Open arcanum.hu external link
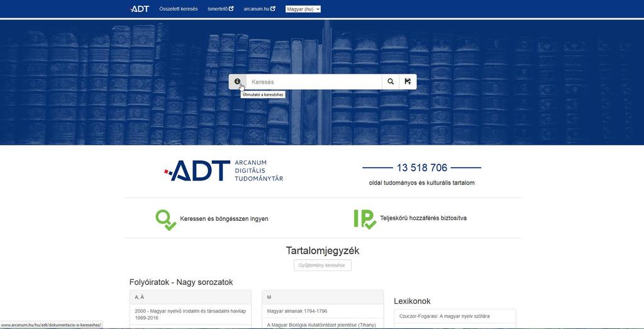This screenshot has width=644, height=329. pos(259,9)
